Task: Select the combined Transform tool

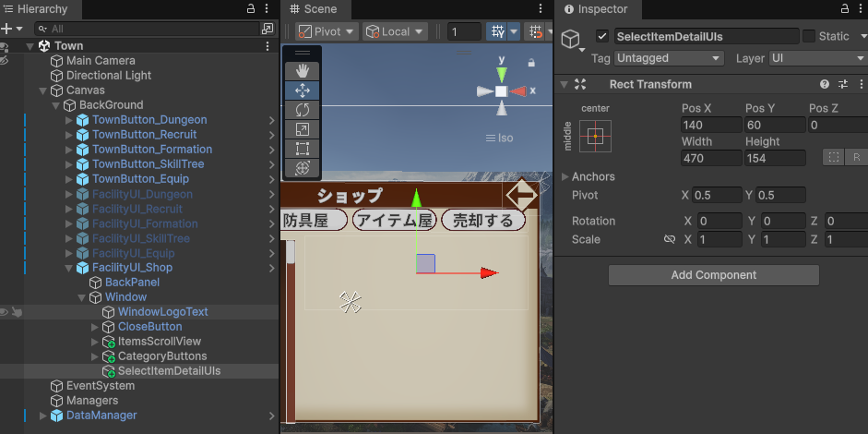Action: (302, 168)
